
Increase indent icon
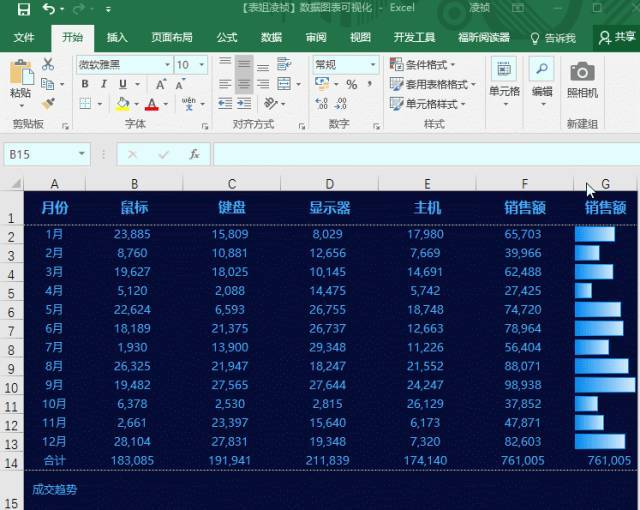pos(244,104)
